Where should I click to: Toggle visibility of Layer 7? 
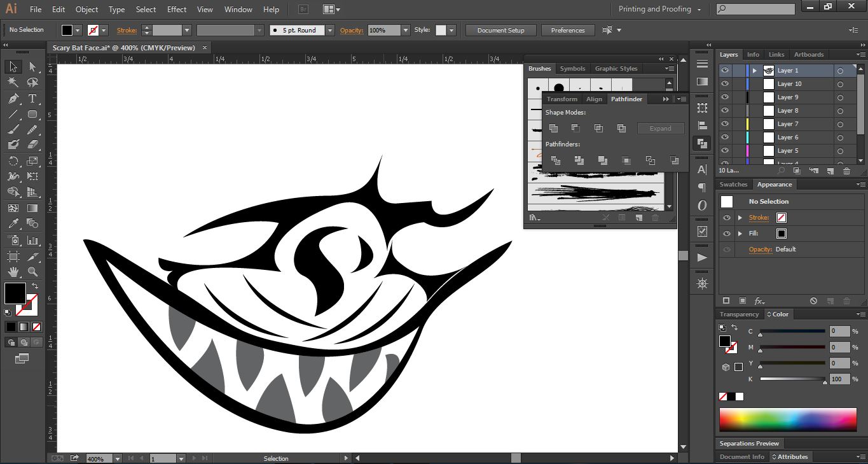[x=726, y=124]
